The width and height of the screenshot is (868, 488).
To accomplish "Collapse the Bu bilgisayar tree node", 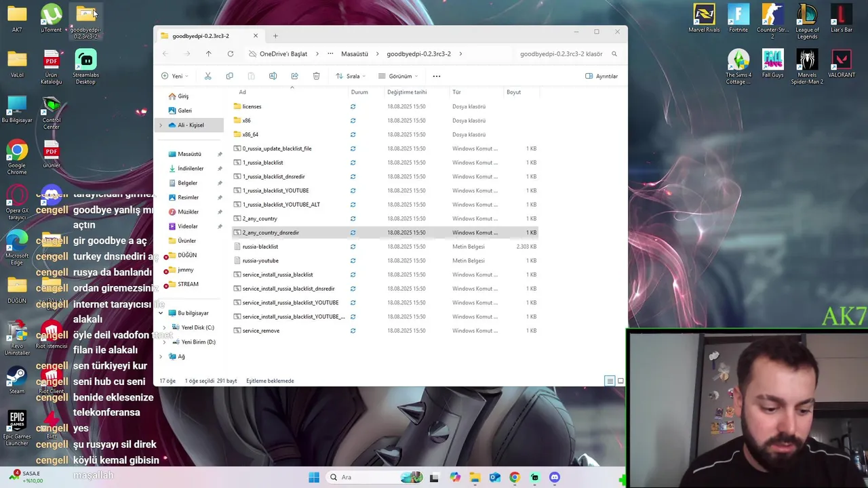I will 161,313.
